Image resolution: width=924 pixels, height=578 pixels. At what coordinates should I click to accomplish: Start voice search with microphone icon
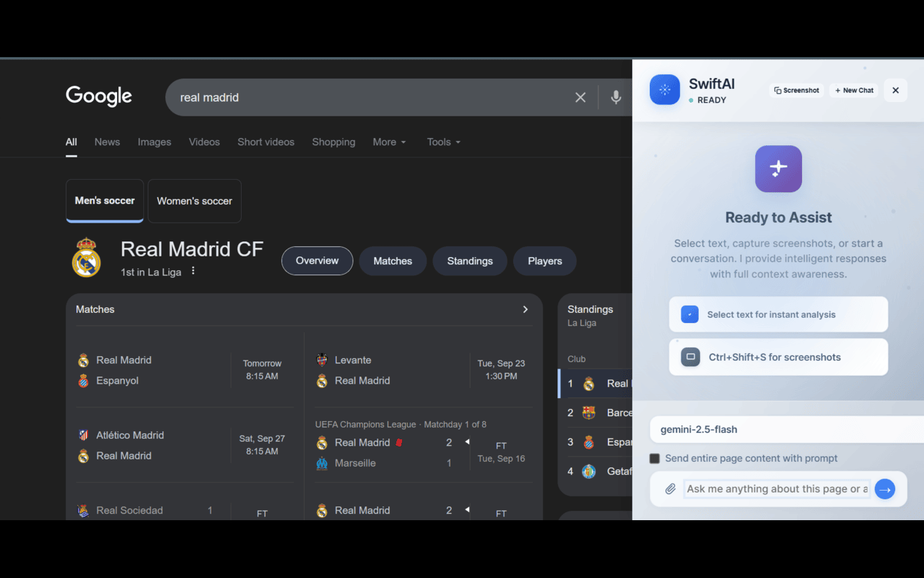tap(616, 98)
